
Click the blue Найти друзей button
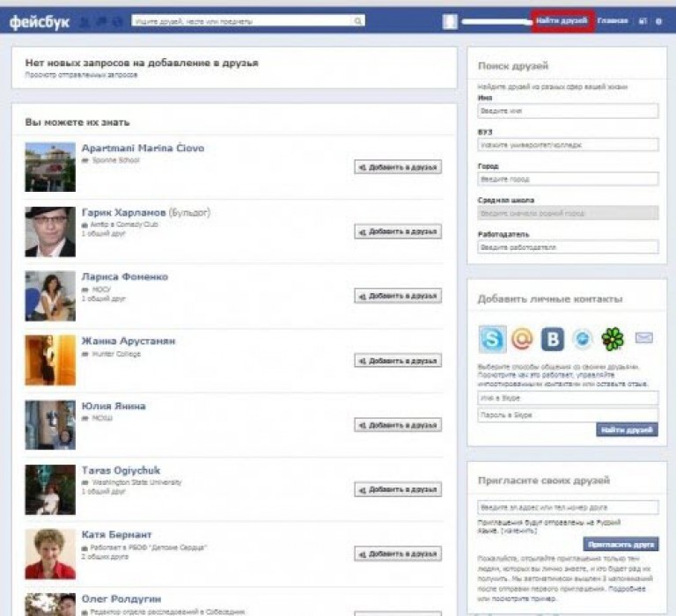627,429
